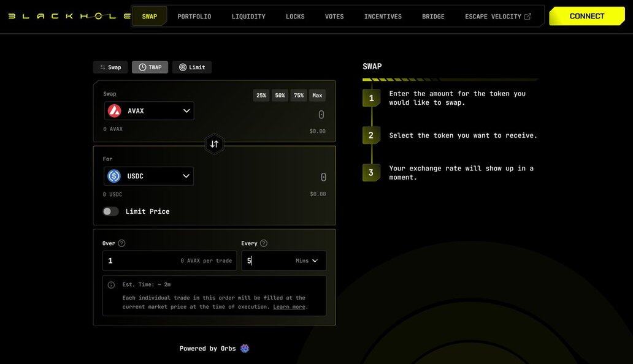Click the swap direction arrows icon
This screenshot has height=364, width=633.
coord(214,144)
